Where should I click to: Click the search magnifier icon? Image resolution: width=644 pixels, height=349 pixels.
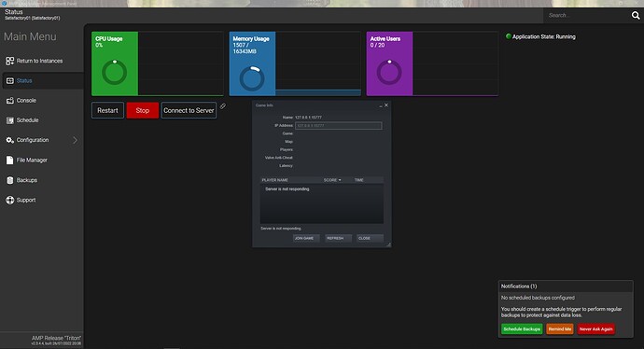(x=636, y=16)
